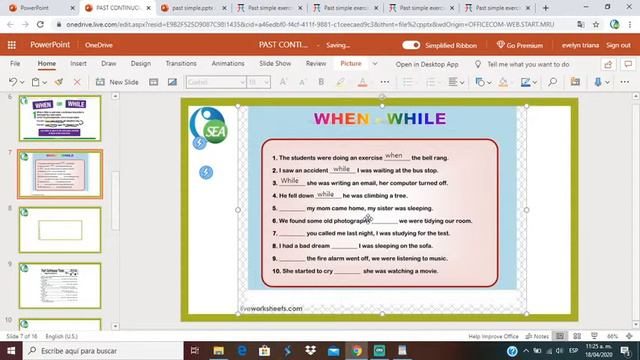Open more font options ellipsis

(x=384, y=82)
